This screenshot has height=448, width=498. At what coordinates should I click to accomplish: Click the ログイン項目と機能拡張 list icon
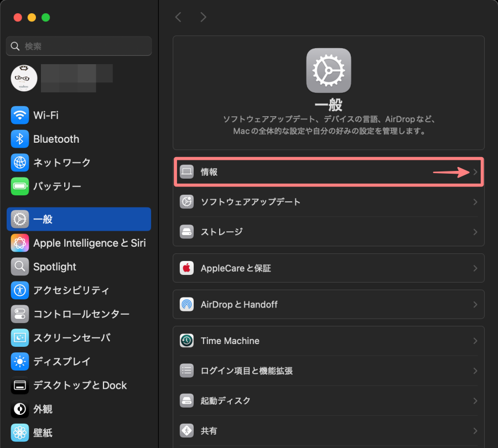187,371
